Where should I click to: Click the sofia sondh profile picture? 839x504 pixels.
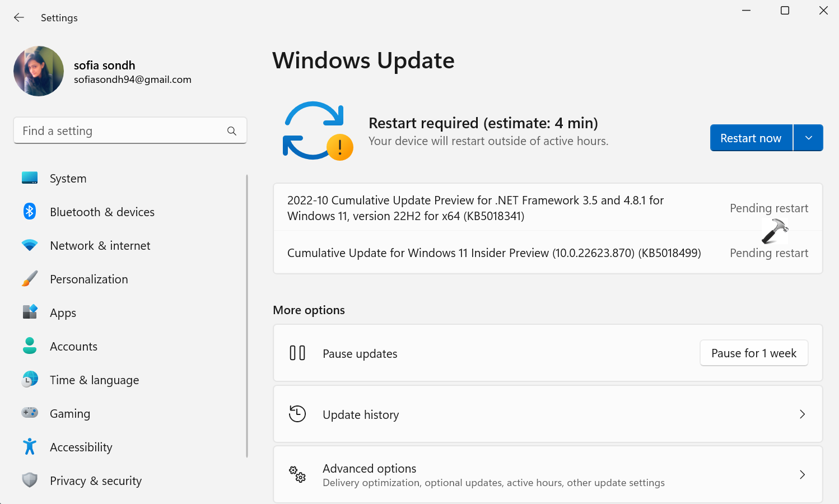pos(39,71)
